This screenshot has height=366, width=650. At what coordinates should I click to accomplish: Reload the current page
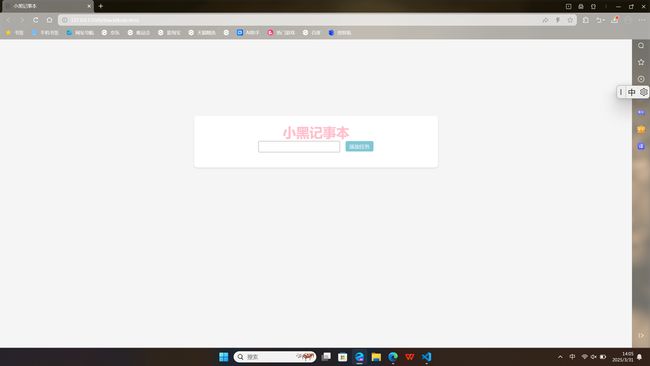click(x=36, y=20)
